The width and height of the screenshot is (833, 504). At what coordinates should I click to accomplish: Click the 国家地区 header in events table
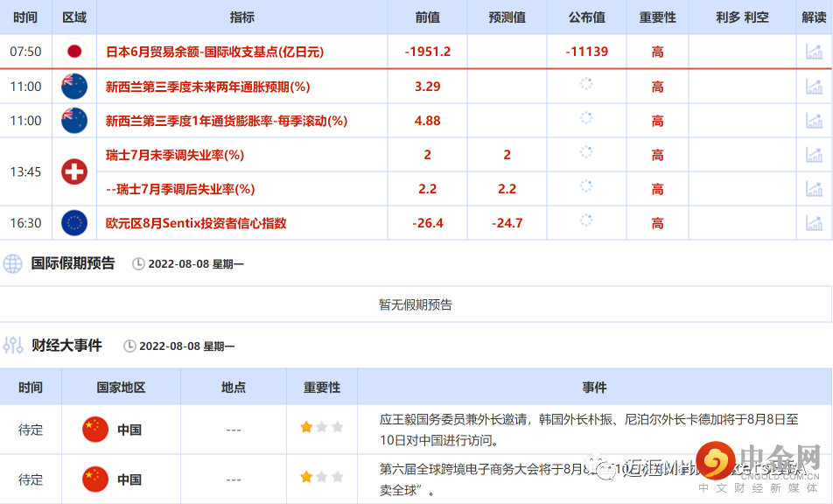point(121,388)
